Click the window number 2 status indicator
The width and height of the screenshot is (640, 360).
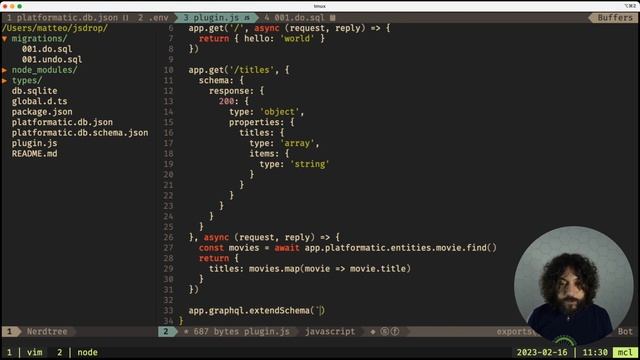point(166,331)
